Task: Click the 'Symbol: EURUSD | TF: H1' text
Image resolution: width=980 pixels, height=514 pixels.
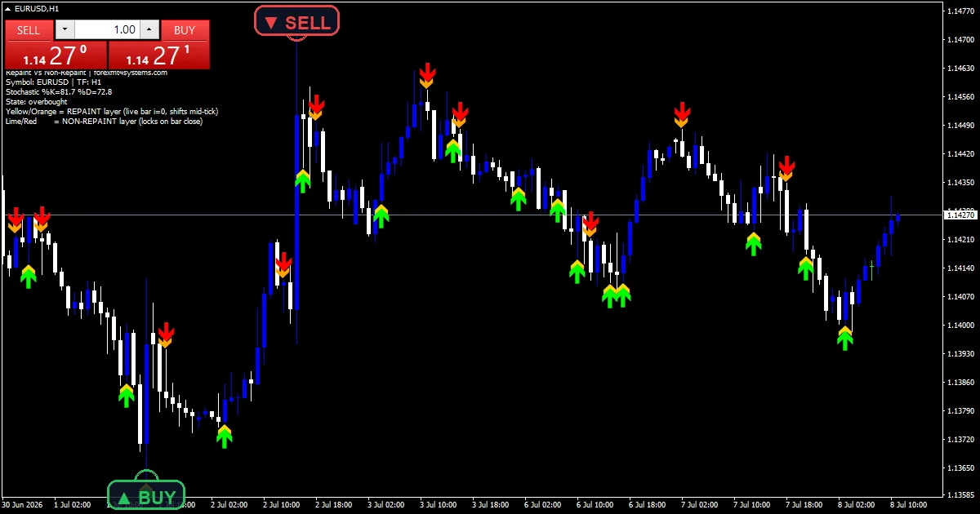Action: (x=54, y=82)
